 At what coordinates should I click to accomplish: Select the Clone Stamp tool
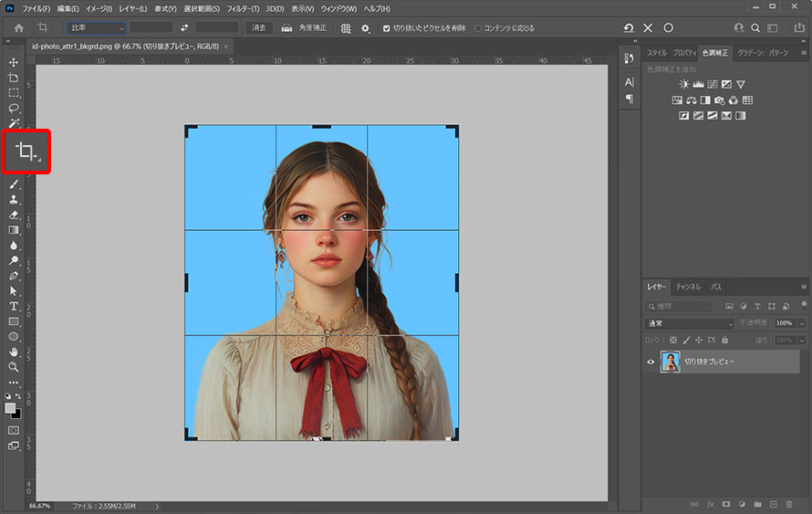(x=14, y=200)
